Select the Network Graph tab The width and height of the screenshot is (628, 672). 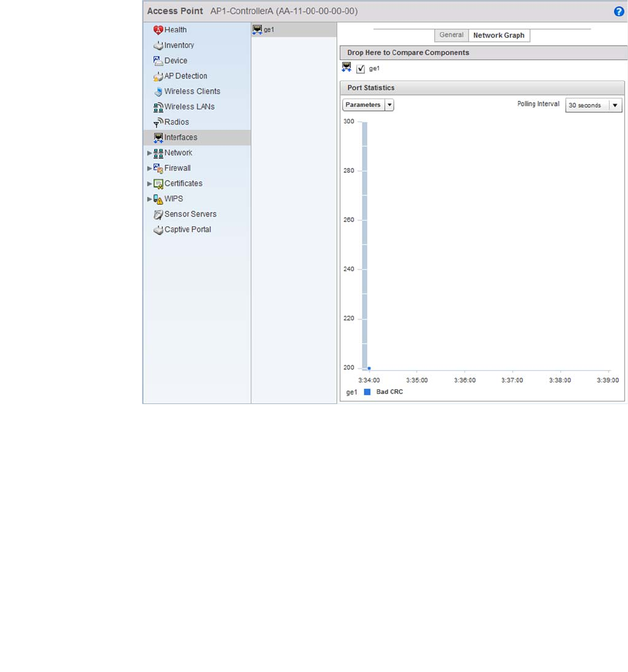(499, 36)
